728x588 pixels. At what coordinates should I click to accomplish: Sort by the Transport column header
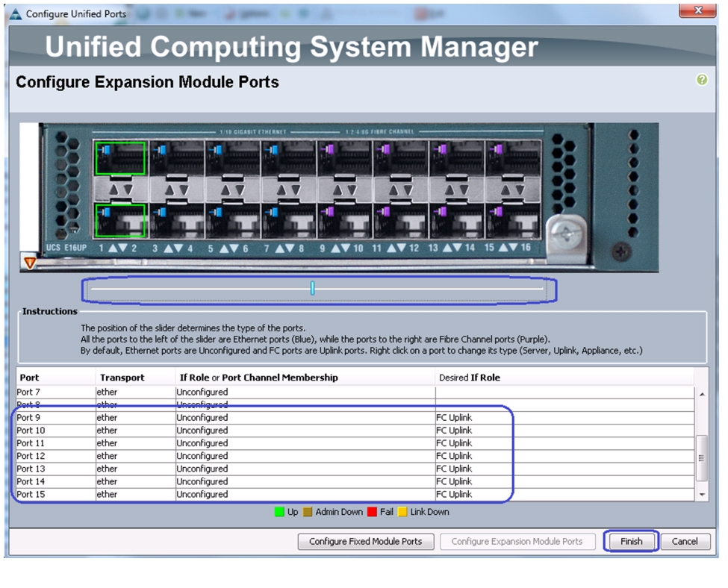[135, 378]
